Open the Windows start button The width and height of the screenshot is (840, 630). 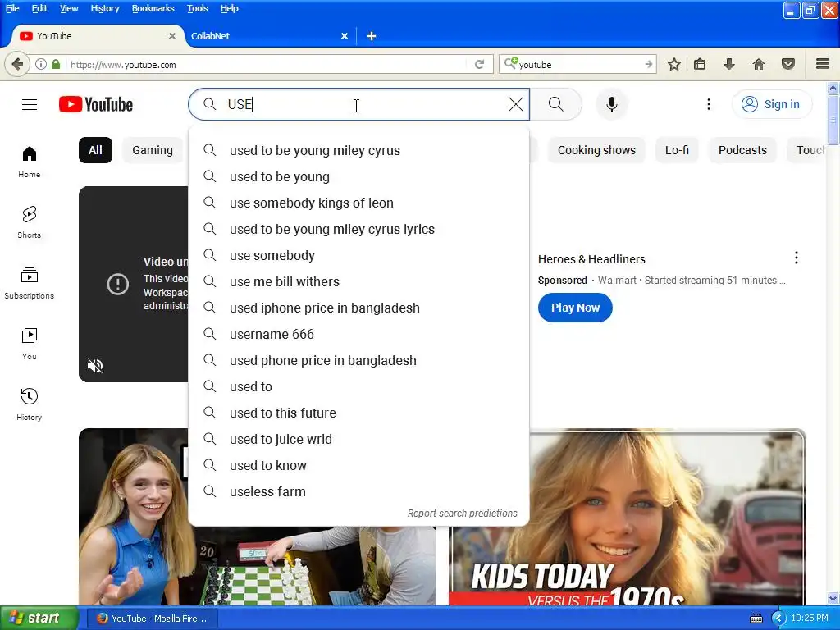coord(39,619)
